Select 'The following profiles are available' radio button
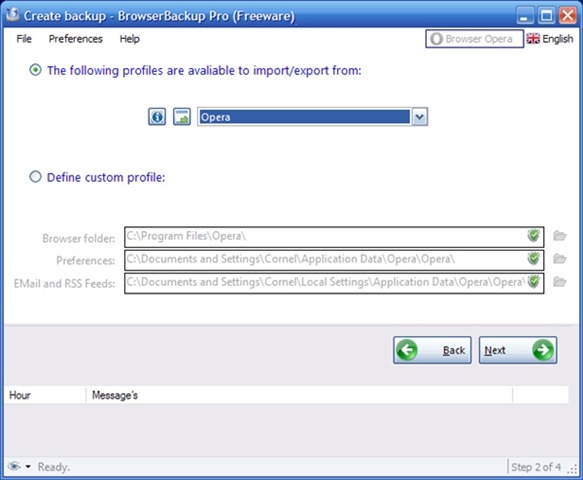This screenshot has width=583, height=480. (x=35, y=70)
